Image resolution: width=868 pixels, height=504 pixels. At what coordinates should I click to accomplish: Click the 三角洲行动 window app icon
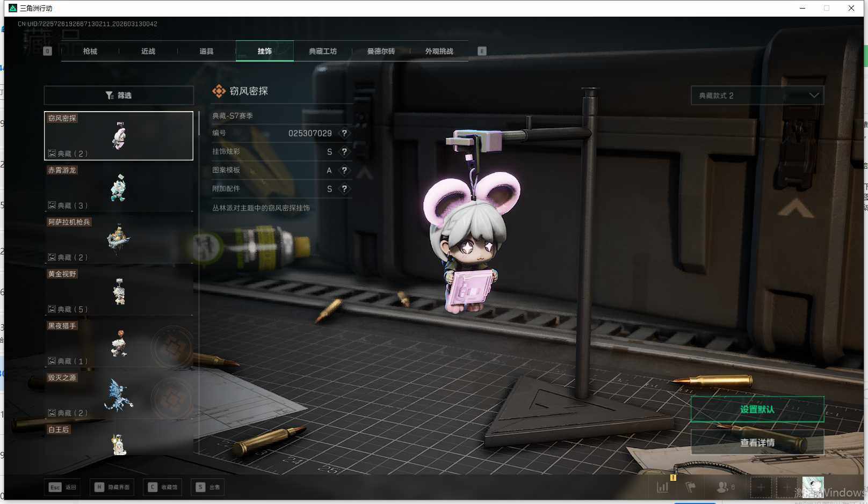point(13,8)
